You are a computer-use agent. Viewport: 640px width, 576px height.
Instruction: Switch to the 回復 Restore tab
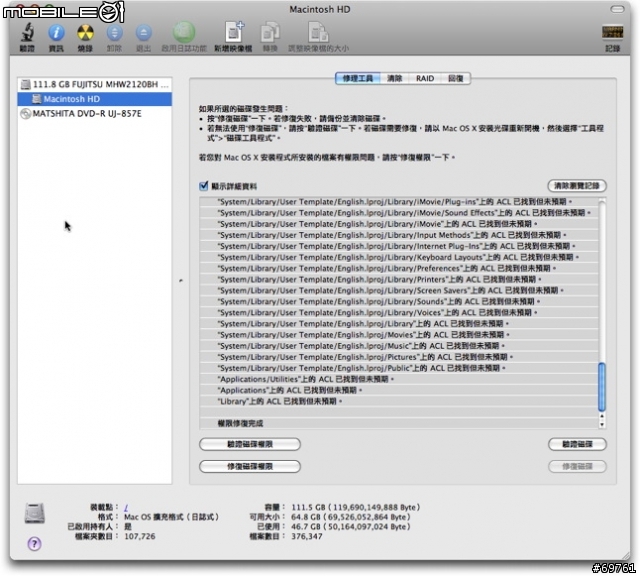[456, 78]
